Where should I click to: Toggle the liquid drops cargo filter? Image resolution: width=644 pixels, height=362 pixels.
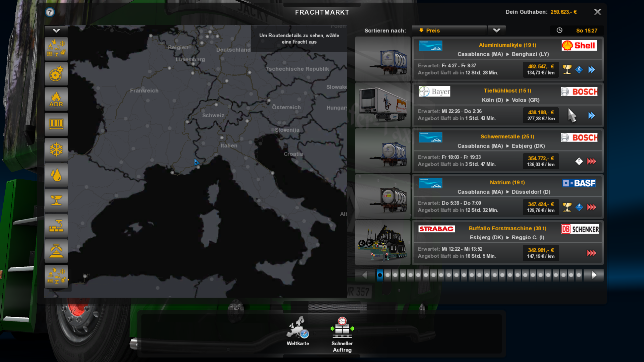pos(56,175)
